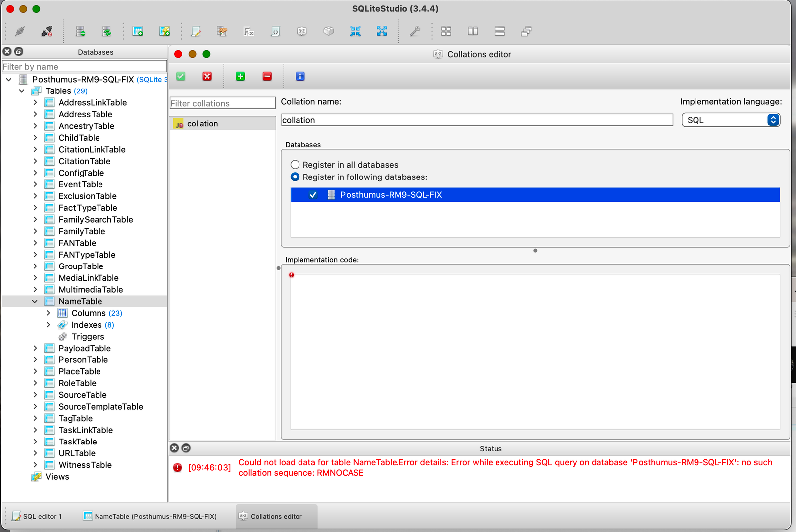Image resolution: width=796 pixels, height=532 pixels.
Task: Select URLTable in the tree
Action: click(x=77, y=453)
